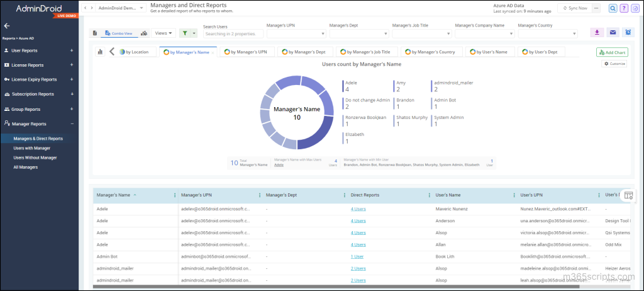Open the column chooser table icon
Image resolution: width=644 pixels, height=291 pixels.
[x=628, y=196]
